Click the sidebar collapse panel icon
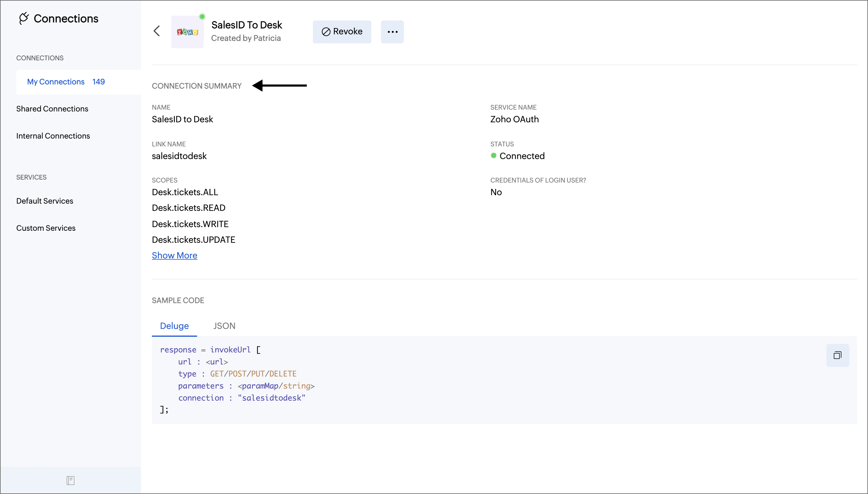The width and height of the screenshot is (868, 494). (x=70, y=480)
